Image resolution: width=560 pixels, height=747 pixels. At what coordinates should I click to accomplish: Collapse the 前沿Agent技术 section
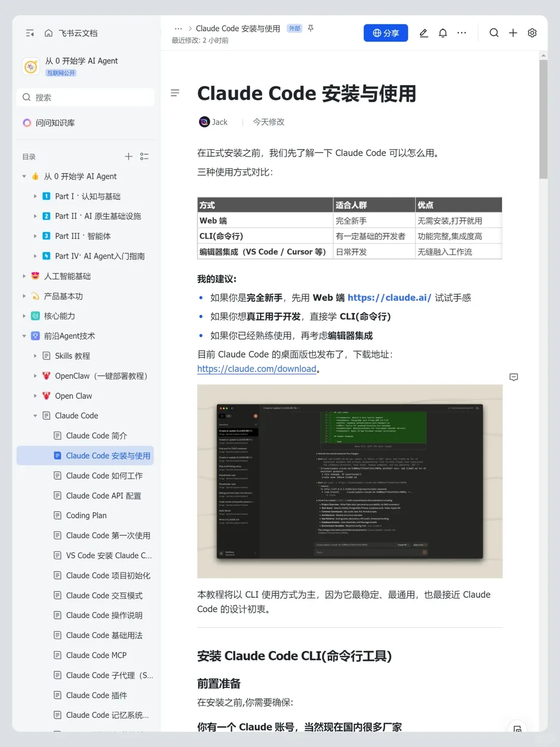(24, 336)
